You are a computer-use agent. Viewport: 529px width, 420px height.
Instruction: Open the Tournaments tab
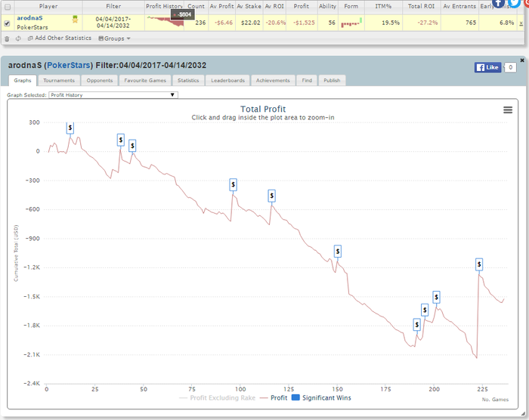[59, 80]
